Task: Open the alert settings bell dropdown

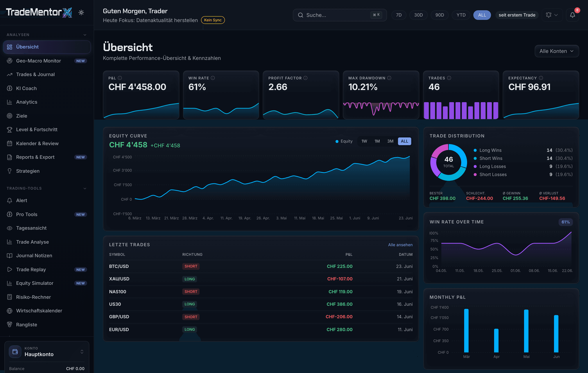Action: (552, 15)
